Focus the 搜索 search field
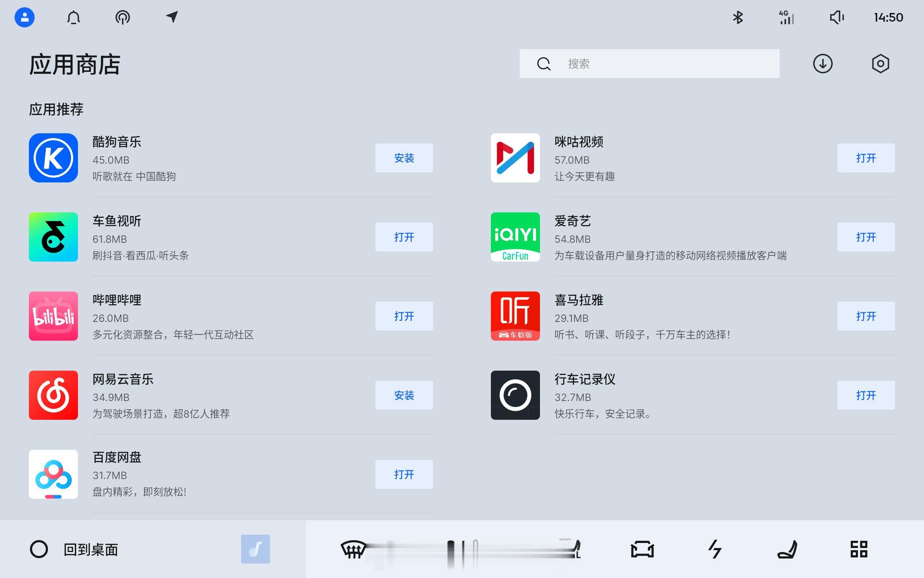The width and height of the screenshot is (924, 578). [649, 64]
